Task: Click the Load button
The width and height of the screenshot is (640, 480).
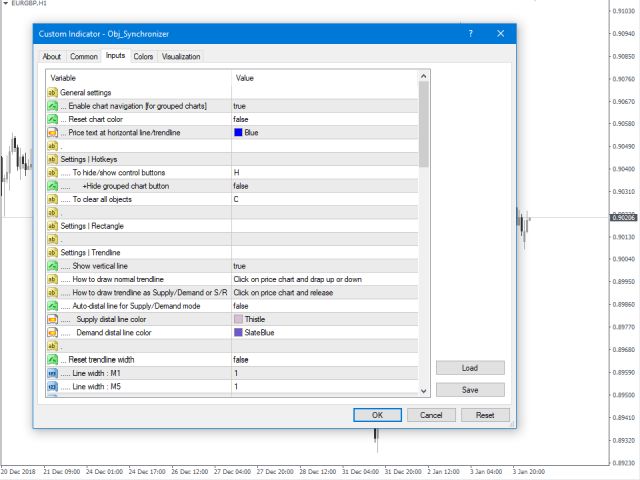Action: (470, 368)
